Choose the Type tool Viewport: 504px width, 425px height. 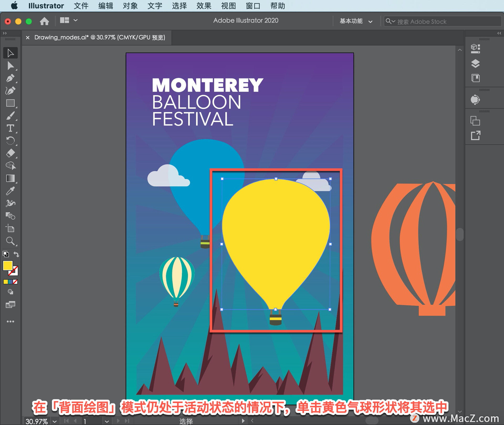click(x=10, y=128)
